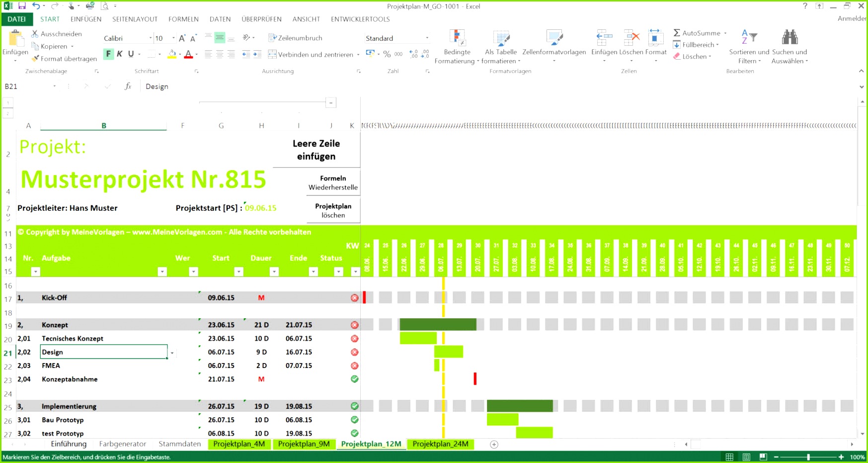Image resolution: width=868 pixels, height=463 pixels.
Task: Select the Format Painter icon
Action: click(35, 58)
